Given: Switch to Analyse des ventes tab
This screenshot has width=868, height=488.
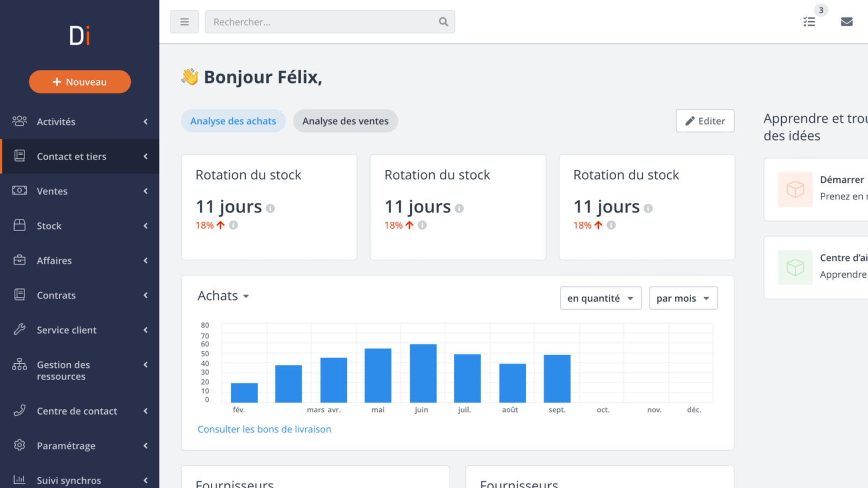Looking at the screenshot, I should coord(345,121).
